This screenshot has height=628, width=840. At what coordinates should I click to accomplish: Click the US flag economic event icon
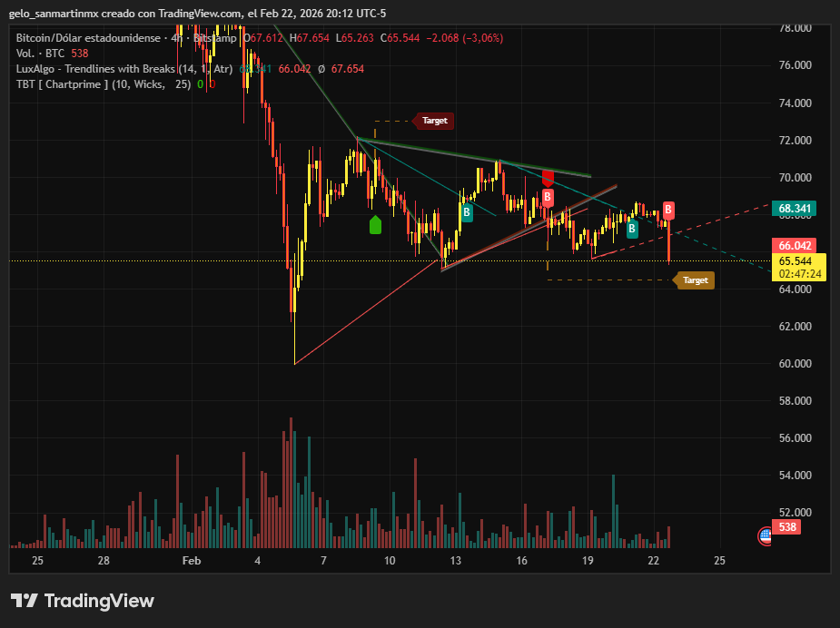coord(765,535)
